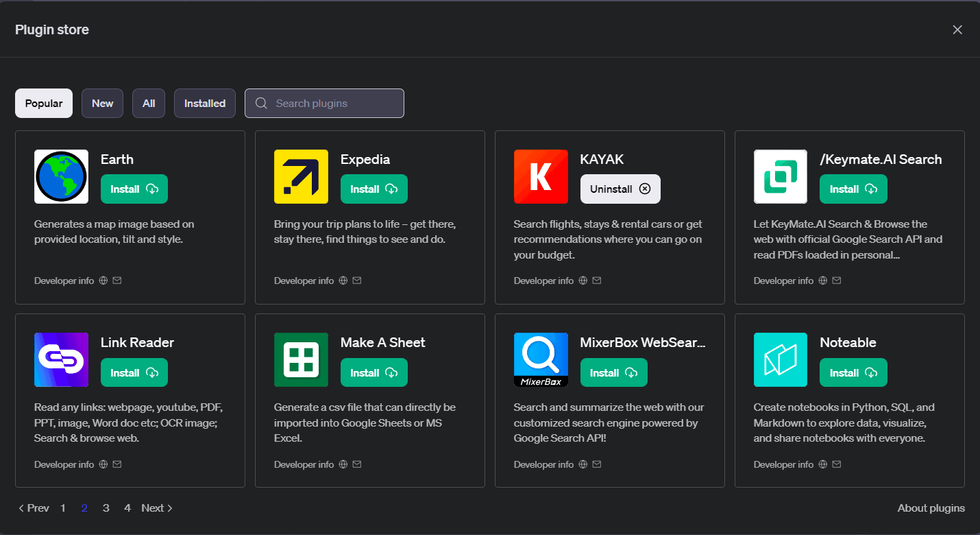Screen dimensions: 980x535
Task: Click the Earth plugin globe icon
Action: (x=61, y=176)
